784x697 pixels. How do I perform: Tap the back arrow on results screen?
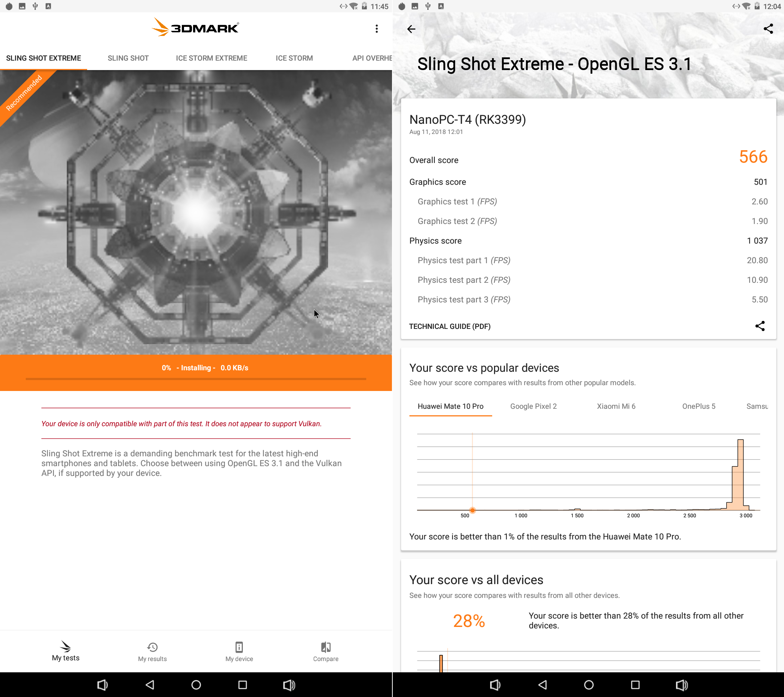point(411,29)
